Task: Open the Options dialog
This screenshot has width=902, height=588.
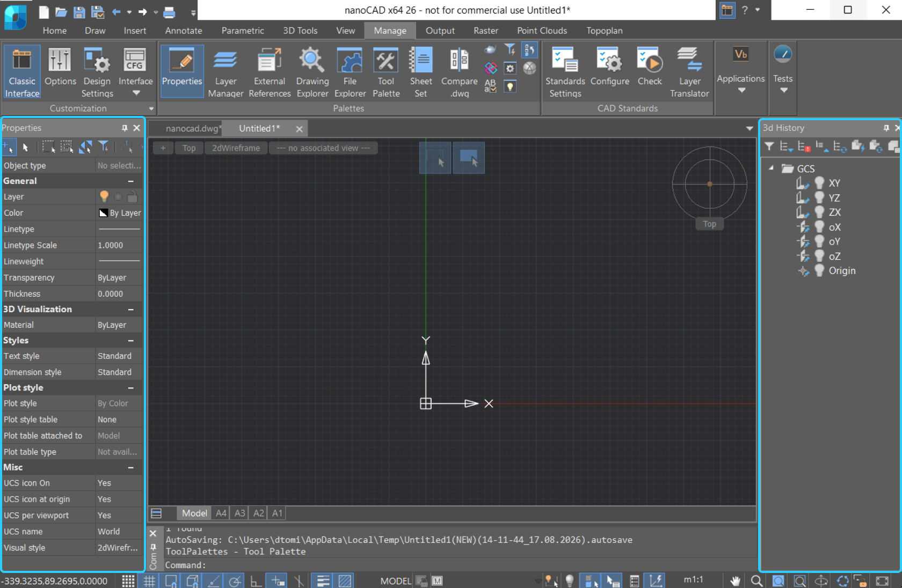Action: coord(60,67)
